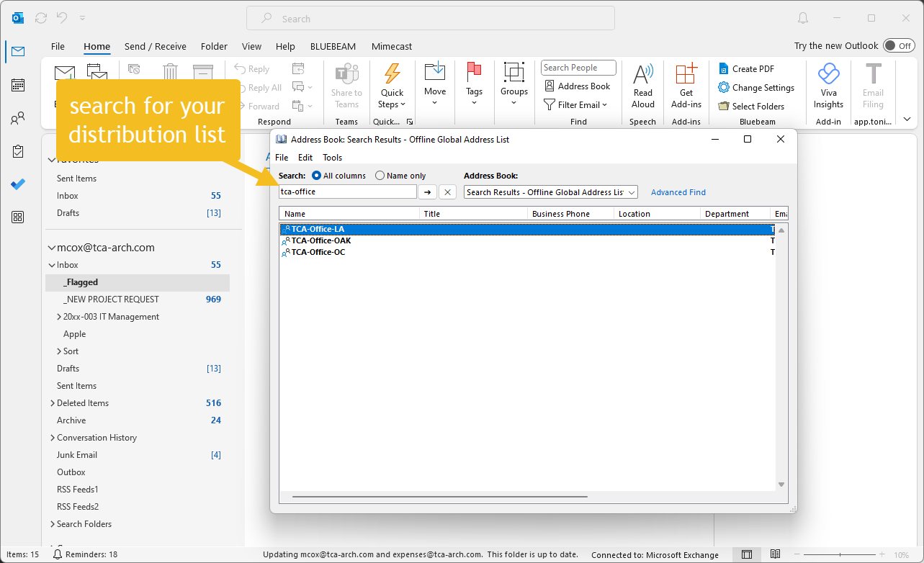924x563 pixels.
Task: Click the Viva Insights icon
Action: (829, 74)
